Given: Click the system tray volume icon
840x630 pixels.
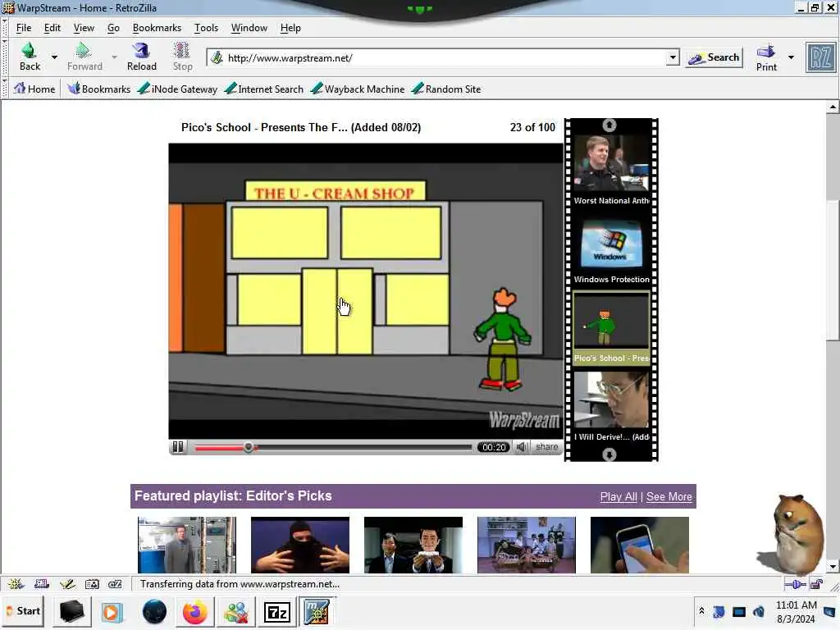Looking at the screenshot, I should tap(759, 611).
